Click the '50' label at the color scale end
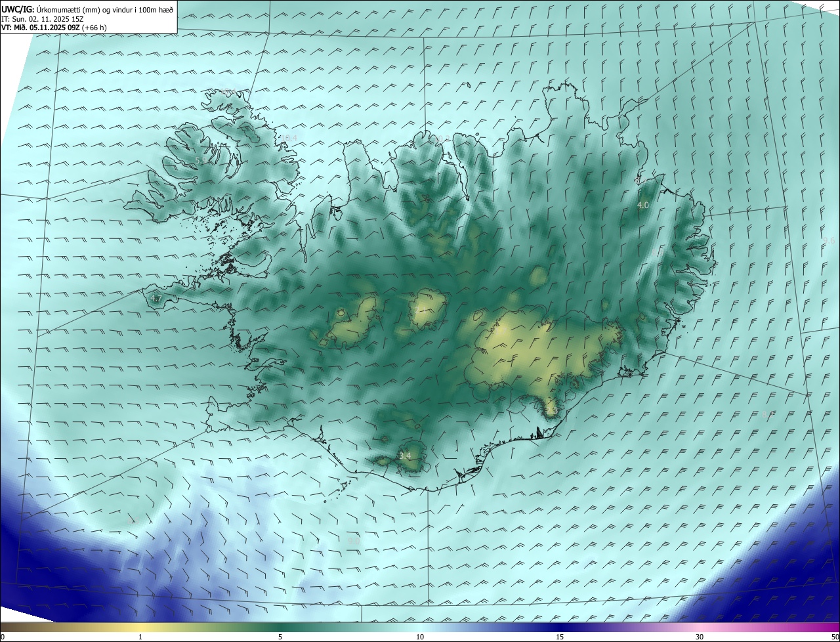Viewport: 840px width, 642px height. [x=834, y=637]
